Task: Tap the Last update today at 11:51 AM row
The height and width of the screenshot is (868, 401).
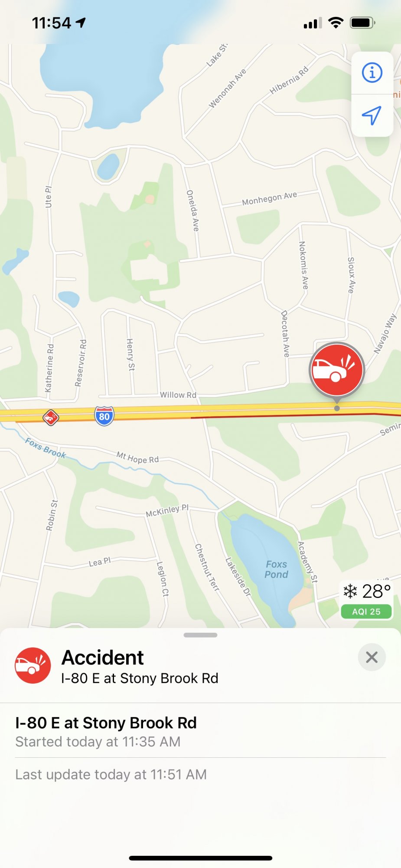Action: pos(200,775)
